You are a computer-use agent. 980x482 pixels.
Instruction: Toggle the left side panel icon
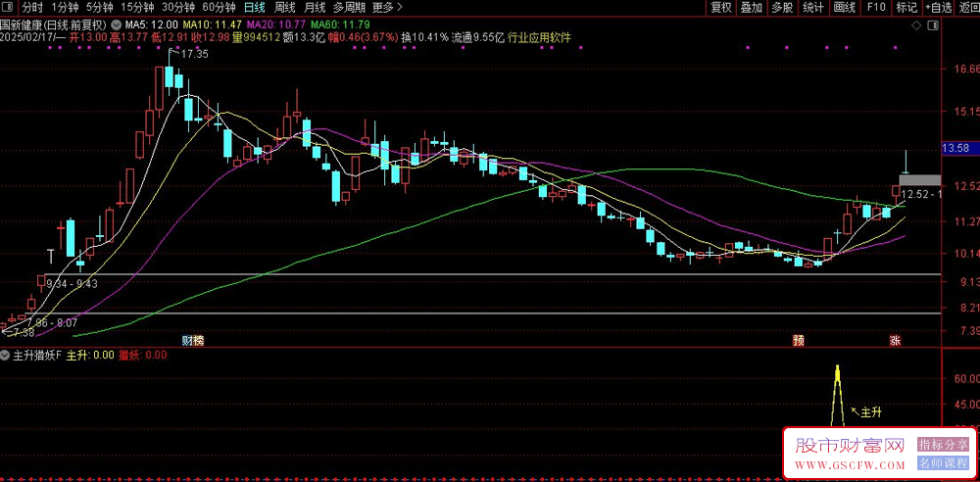(9, 8)
